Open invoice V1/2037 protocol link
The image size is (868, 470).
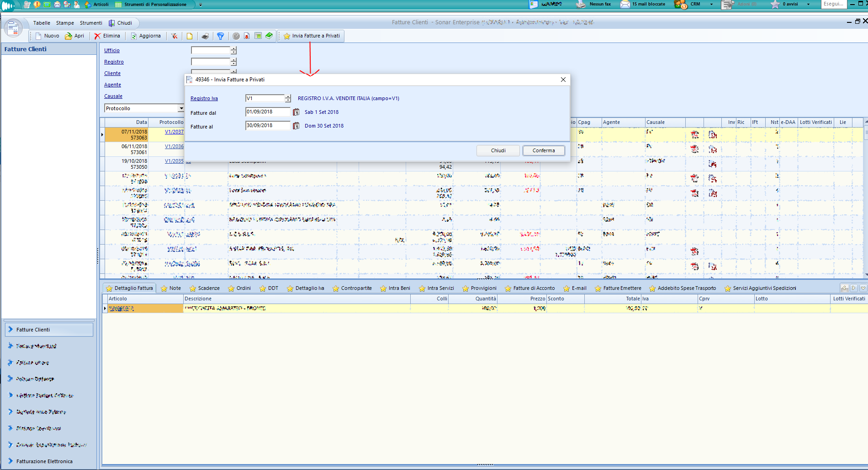click(174, 132)
